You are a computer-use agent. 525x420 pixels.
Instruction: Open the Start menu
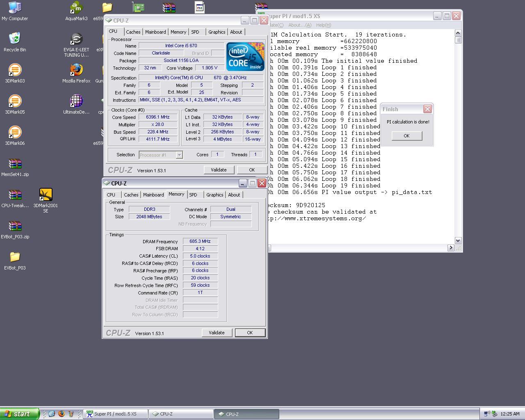[20, 414]
